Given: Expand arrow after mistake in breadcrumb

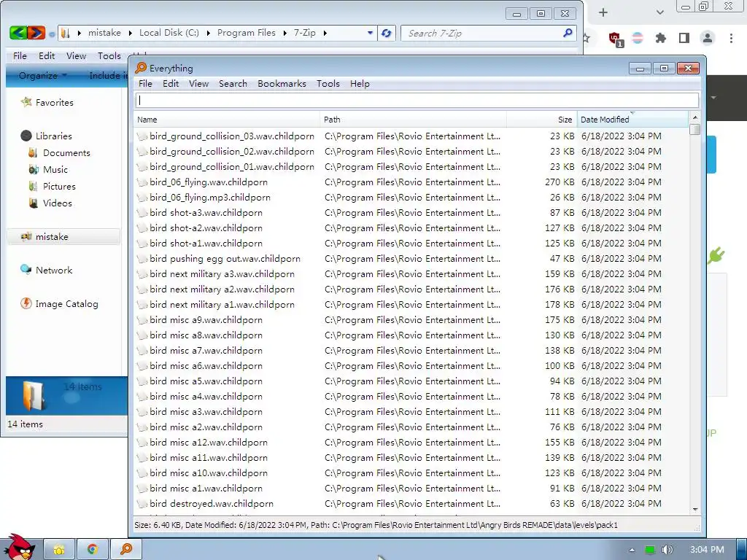Looking at the screenshot, I should pos(131,33).
